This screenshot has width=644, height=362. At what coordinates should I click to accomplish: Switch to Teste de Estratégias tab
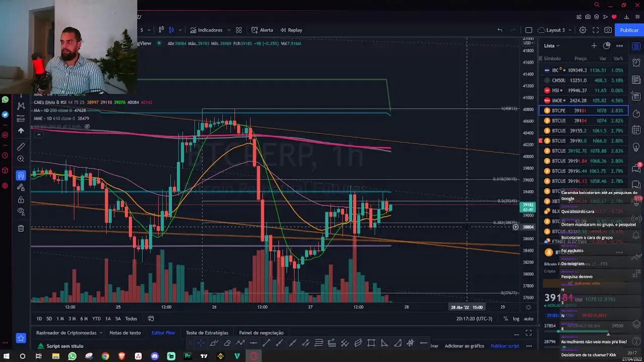coord(207,333)
